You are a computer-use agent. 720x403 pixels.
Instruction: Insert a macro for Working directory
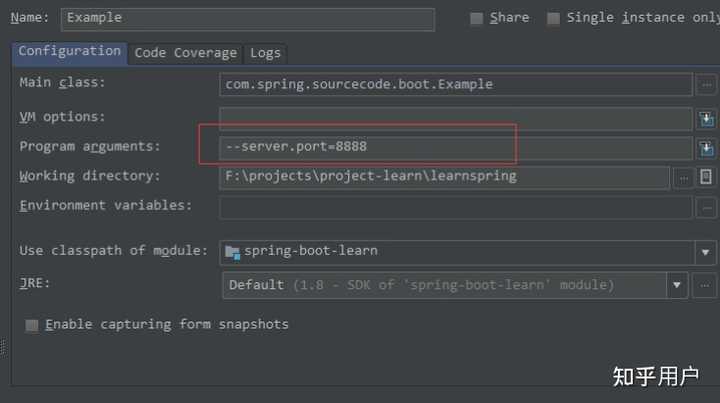pos(706,177)
